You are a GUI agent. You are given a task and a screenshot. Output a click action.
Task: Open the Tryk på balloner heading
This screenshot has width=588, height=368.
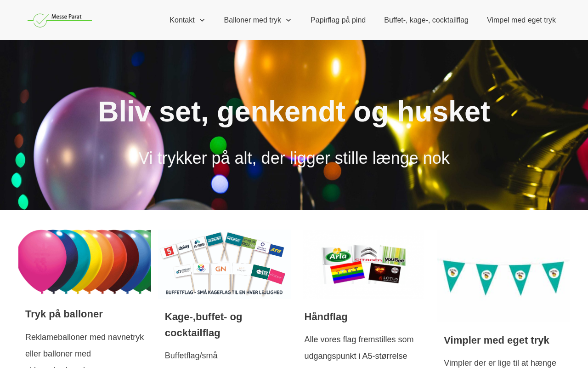pos(64,314)
